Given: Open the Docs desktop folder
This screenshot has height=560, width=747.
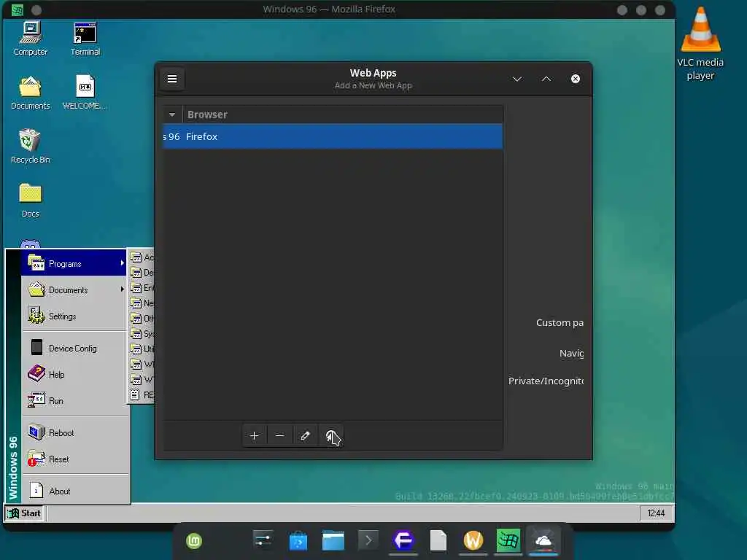Looking at the screenshot, I should point(31,201).
